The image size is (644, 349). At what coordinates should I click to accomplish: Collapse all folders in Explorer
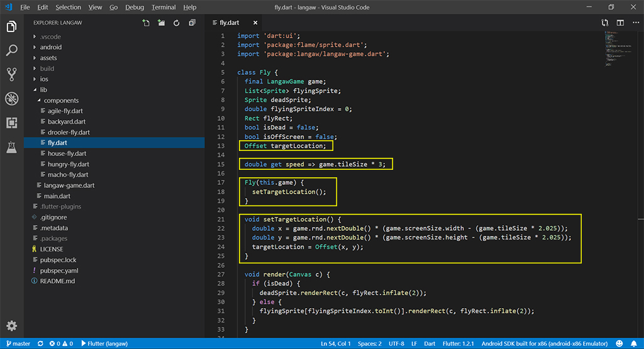(x=191, y=23)
